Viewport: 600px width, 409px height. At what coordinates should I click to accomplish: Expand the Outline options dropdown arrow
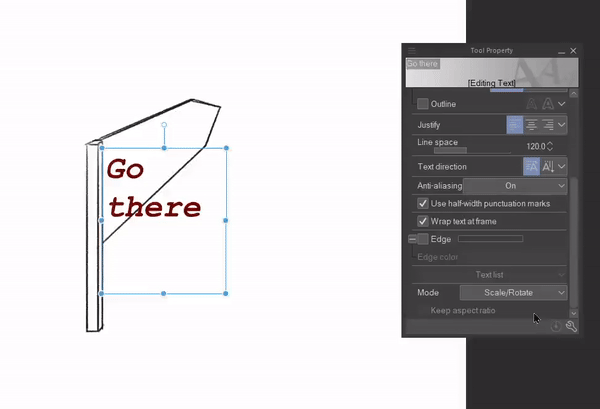click(x=561, y=104)
